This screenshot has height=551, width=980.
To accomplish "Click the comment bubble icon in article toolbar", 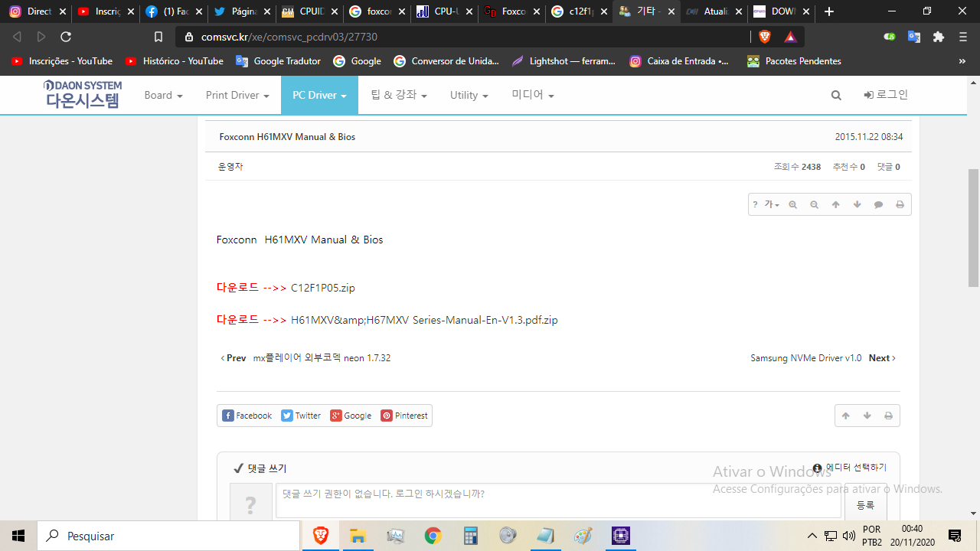I will click(879, 204).
